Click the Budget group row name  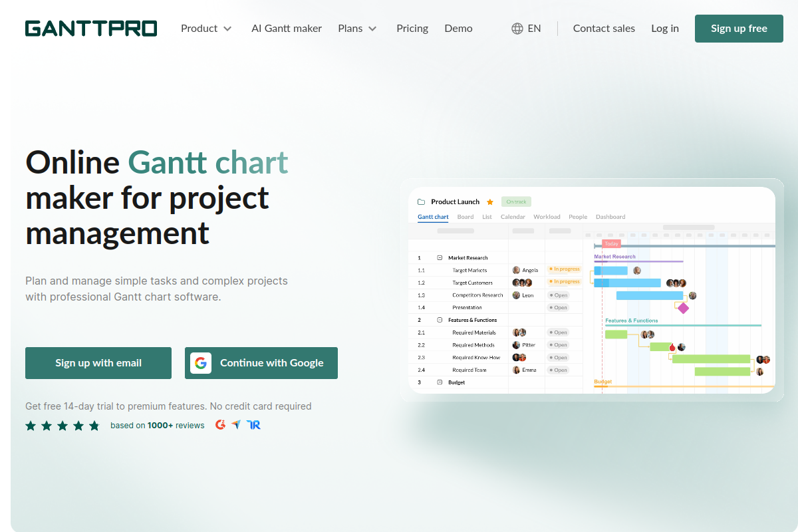pyautogui.click(x=457, y=382)
